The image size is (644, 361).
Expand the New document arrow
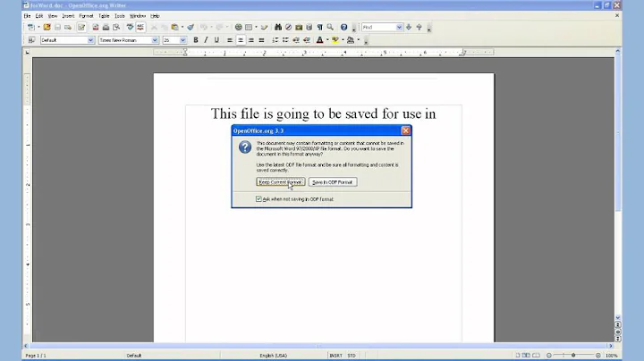(x=38, y=27)
